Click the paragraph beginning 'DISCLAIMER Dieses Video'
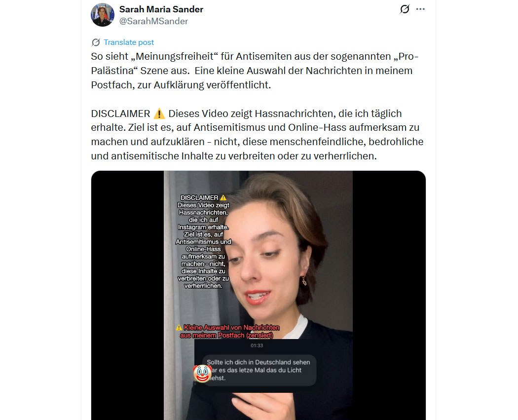Image resolution: width=518 pixels, height=420 pixels. [x=257, y=135]
